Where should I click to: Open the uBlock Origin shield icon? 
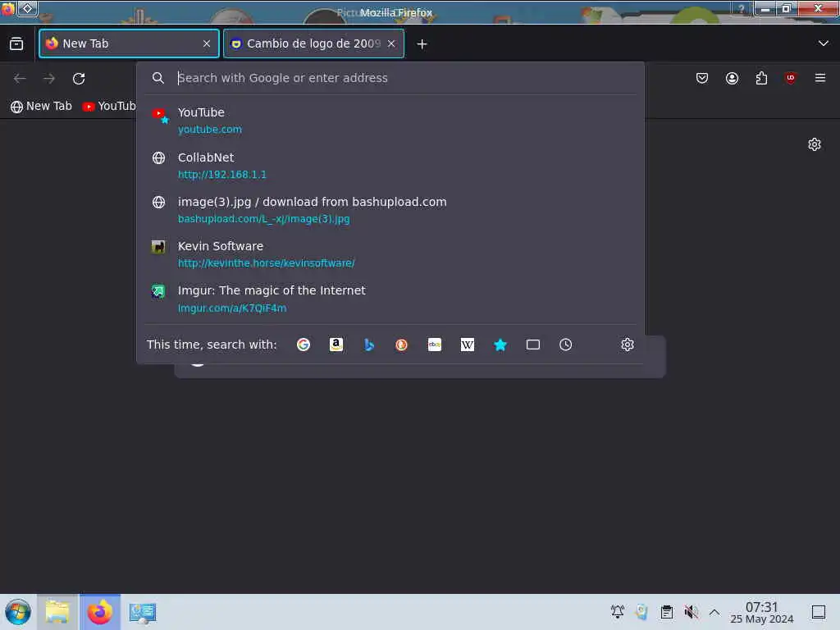coord(790,78)
